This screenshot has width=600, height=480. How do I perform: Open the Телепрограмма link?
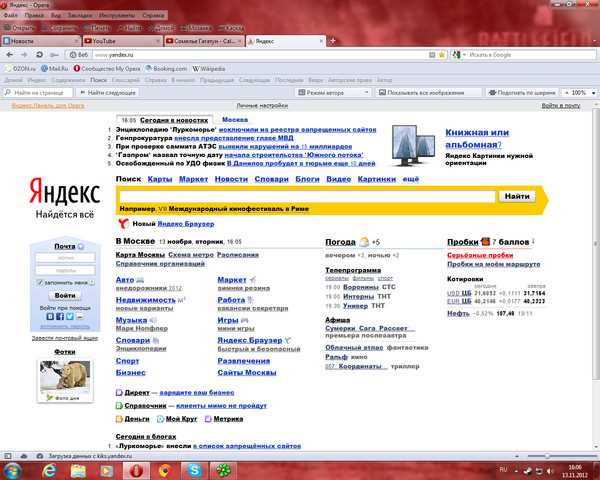[x=353, y=270]
